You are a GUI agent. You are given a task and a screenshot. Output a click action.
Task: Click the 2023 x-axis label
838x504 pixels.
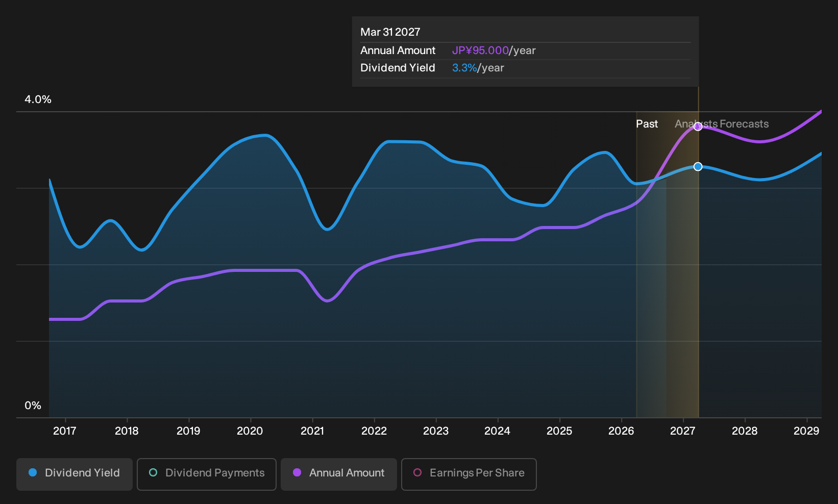tap(436, 431)
